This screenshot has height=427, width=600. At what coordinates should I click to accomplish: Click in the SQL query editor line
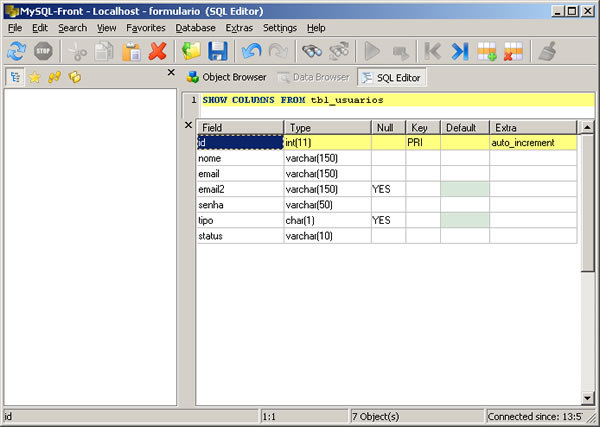click(397, 100)
